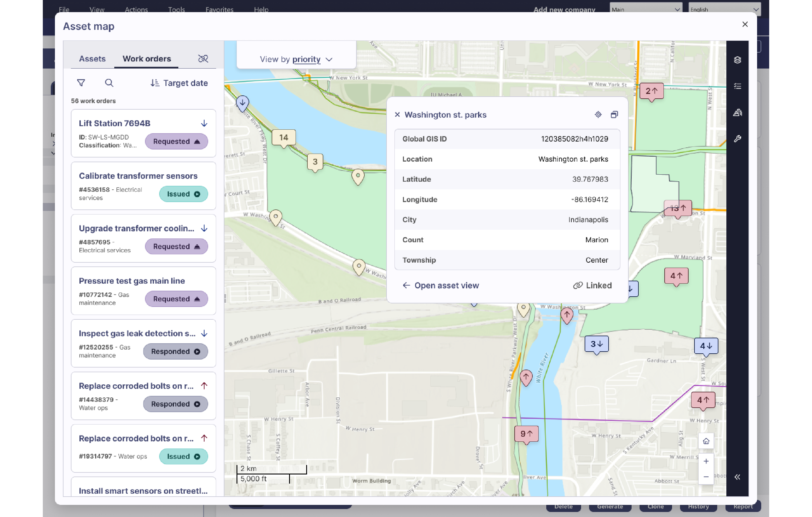Click the blue cluster marker 3 down
The image size is (812, 517).
coord(596,344)
